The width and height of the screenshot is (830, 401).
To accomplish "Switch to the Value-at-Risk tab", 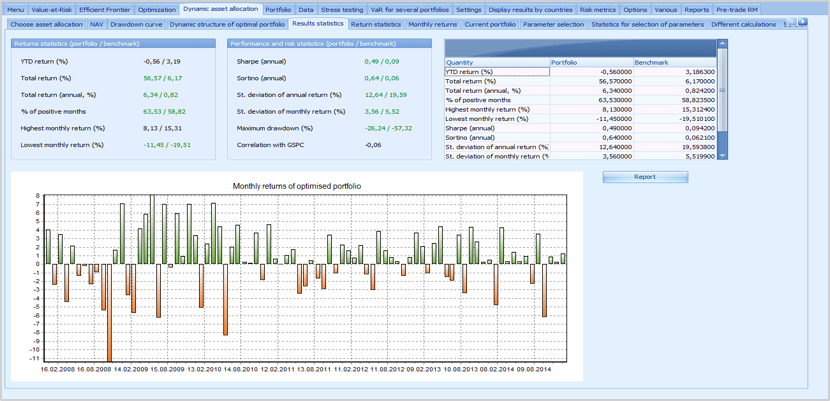I will point(51,10).
